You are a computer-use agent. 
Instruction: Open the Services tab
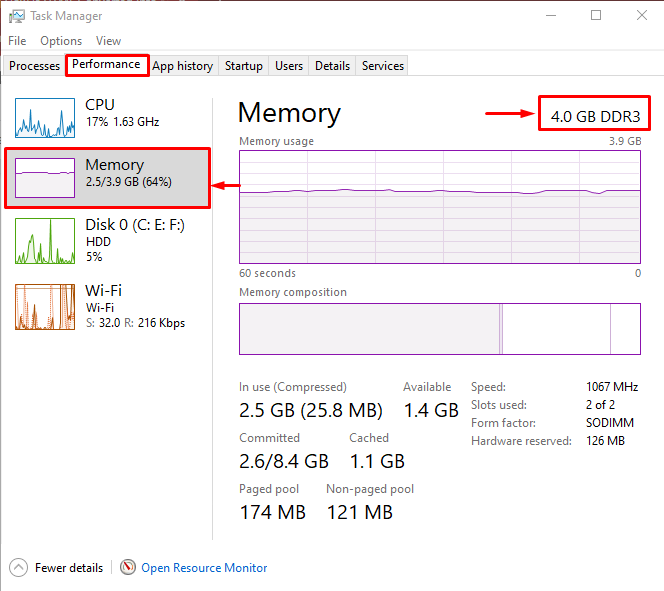[x=383, y=66]
